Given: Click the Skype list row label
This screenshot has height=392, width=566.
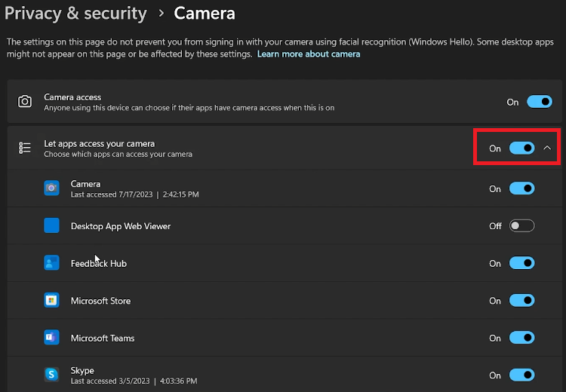Looking at the screenshot, I should [82, 370].
